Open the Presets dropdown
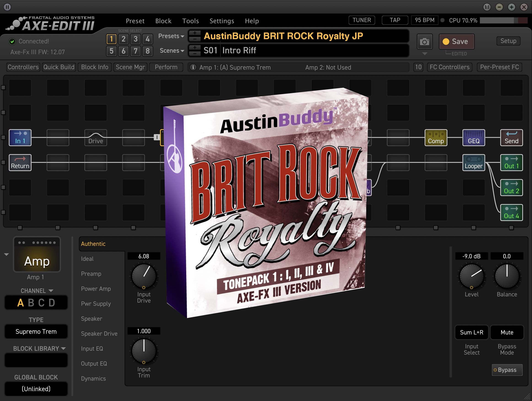The width and height of the screenshot is (532, 401). (171, 36)
